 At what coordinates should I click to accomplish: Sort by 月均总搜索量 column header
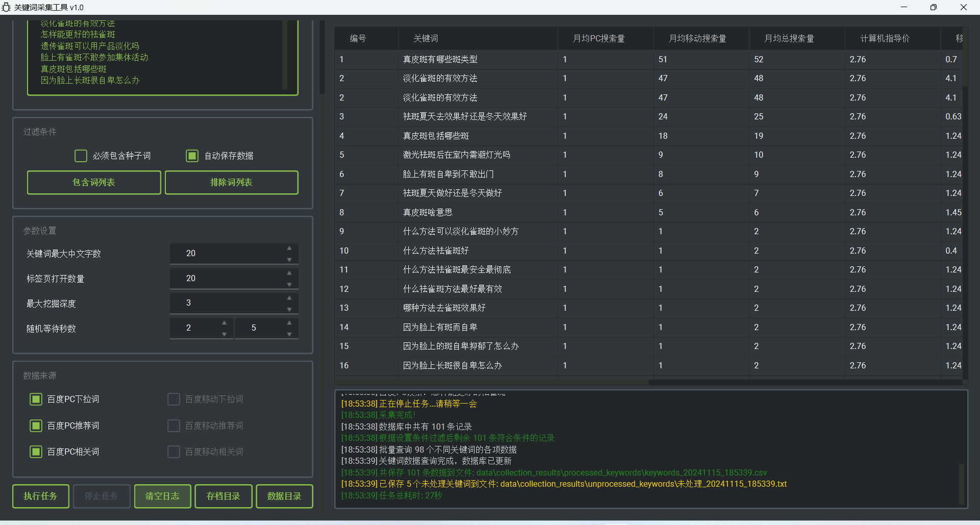point(797,38)
